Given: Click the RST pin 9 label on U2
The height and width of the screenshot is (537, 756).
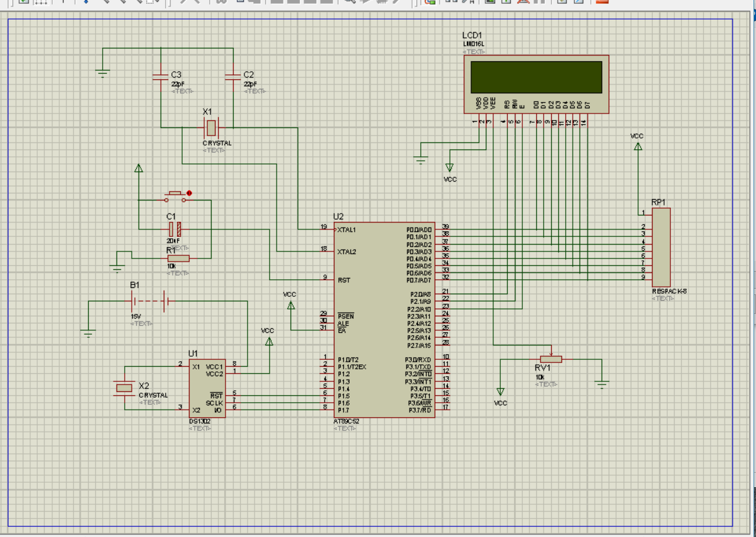Looking at the screenshot, I should [x=343, y=280].
